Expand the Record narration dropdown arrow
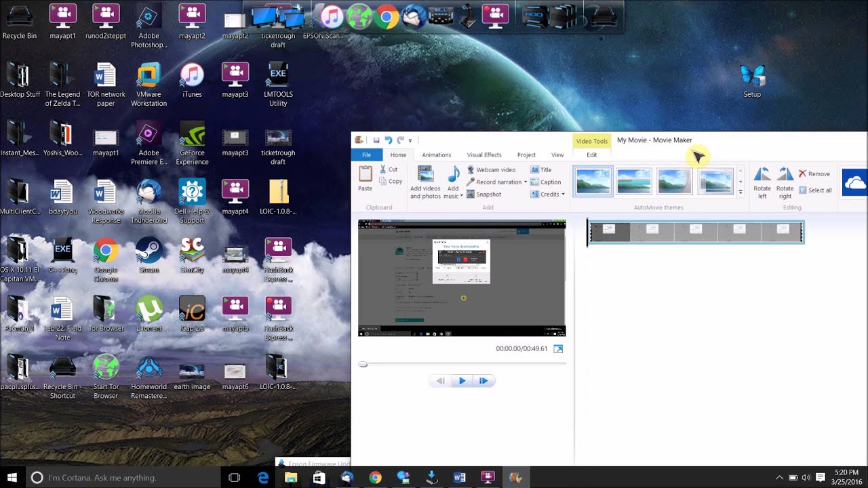The image size is (868, 488). click(x=525, y=182)
